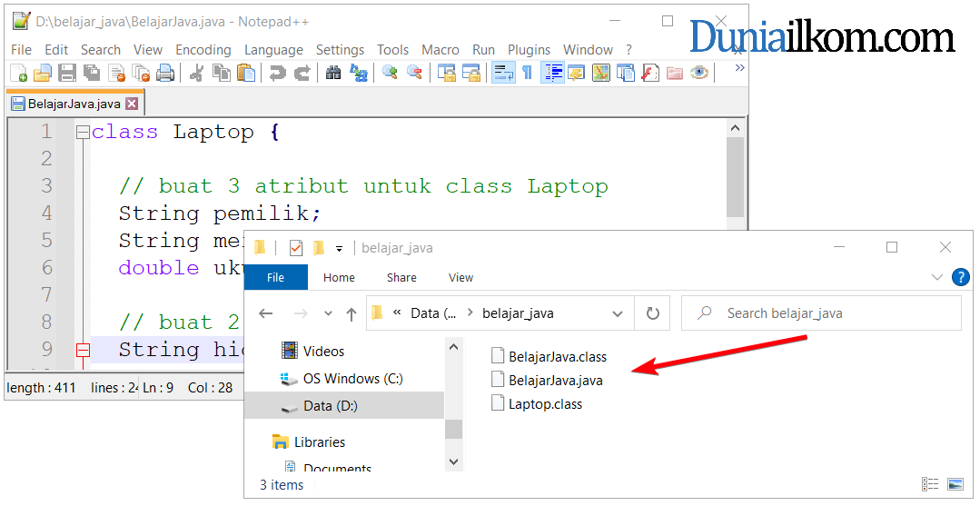
Task: Open the Encoding menu
Action: pyautogui.click(x=203, y=50)
